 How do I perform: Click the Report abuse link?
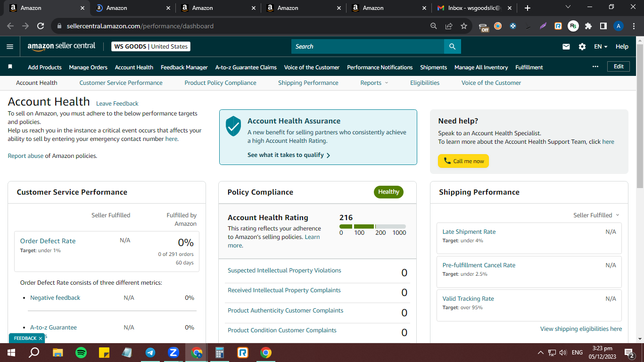point(25,156)
